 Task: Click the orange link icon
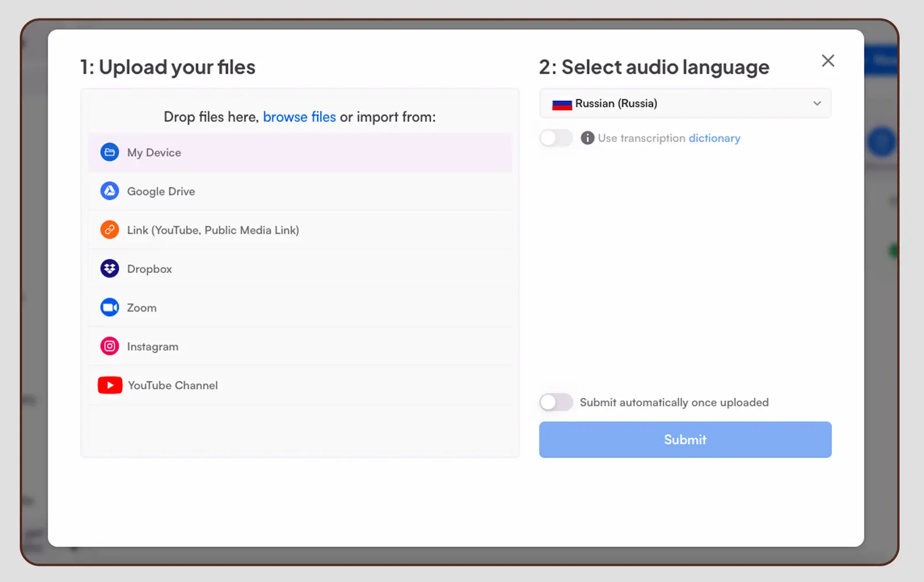109,230
